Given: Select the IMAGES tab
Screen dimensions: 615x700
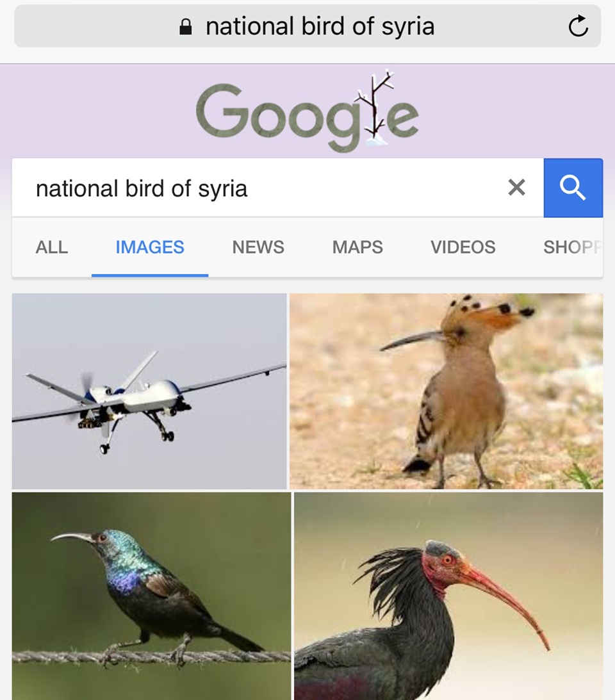Looking at the screenshot, I should [x=150, y=247].
